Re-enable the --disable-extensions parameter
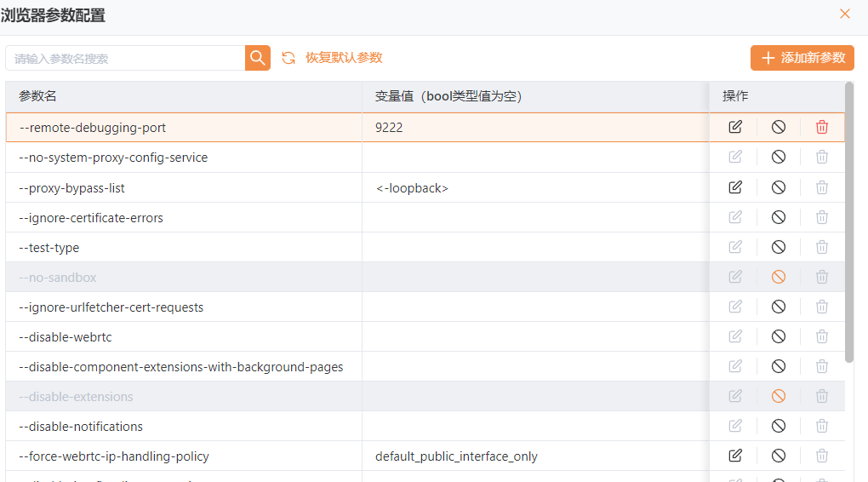The width and height of the screenshot is (868, 482). 779,396
